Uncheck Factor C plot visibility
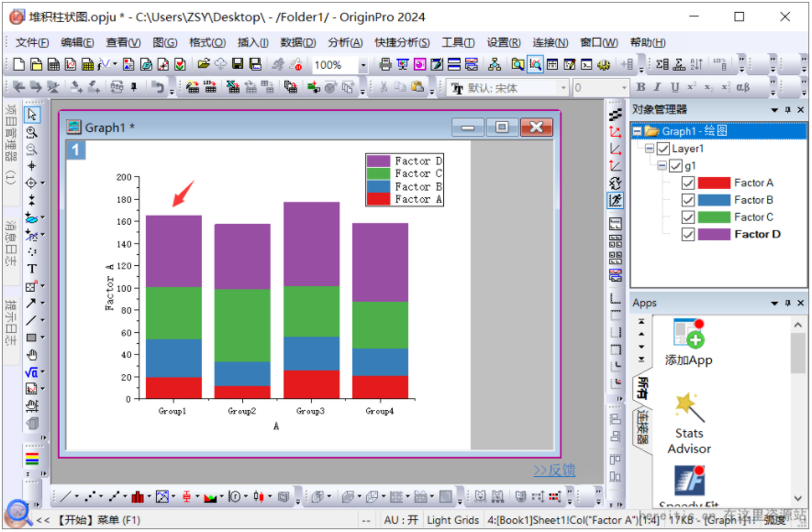 (688, 217)
